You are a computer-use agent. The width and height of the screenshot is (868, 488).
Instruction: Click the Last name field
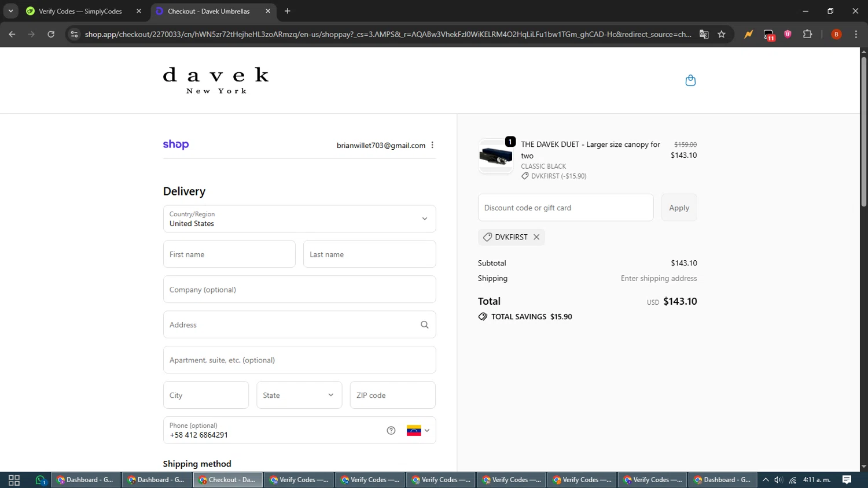[x=369, y=254]
